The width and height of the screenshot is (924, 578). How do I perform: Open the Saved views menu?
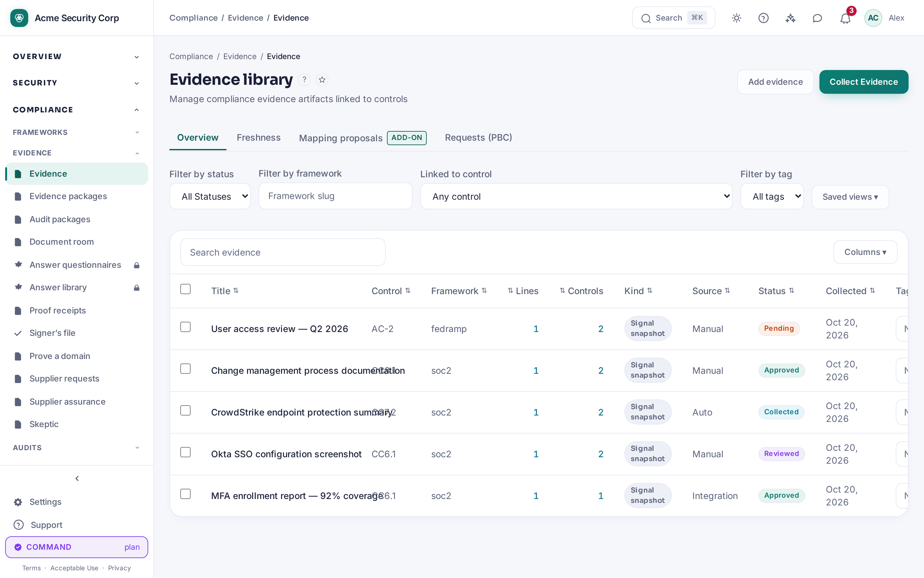tap(850, 197)
